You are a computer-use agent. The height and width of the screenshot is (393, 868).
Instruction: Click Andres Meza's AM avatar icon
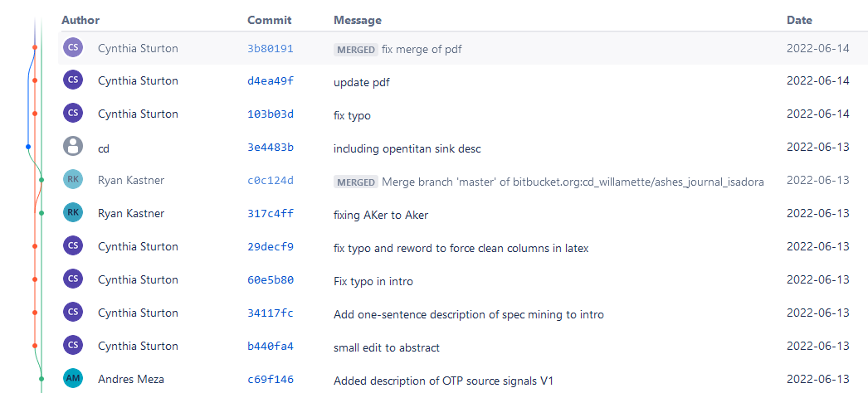click(73, 379)
